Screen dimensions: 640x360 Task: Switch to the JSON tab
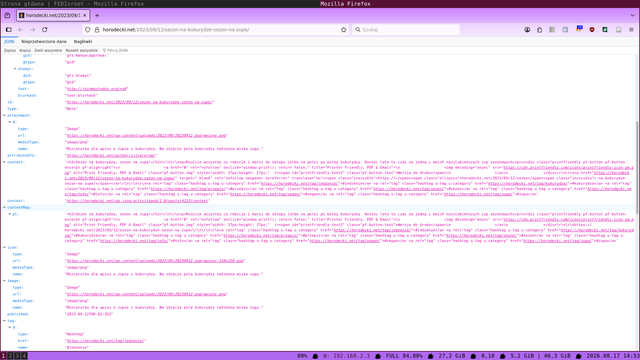9,42
